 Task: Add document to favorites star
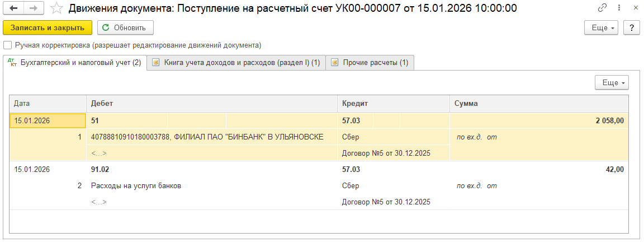click(x=56, y=8)
